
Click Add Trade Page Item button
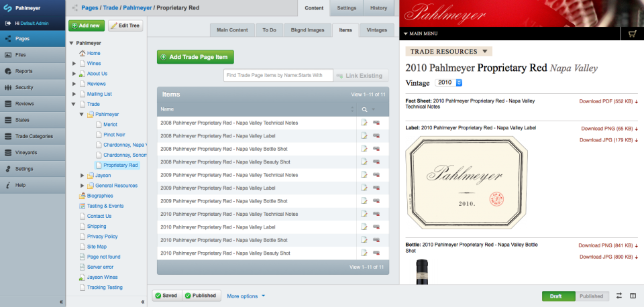click(x=195, y=57)
